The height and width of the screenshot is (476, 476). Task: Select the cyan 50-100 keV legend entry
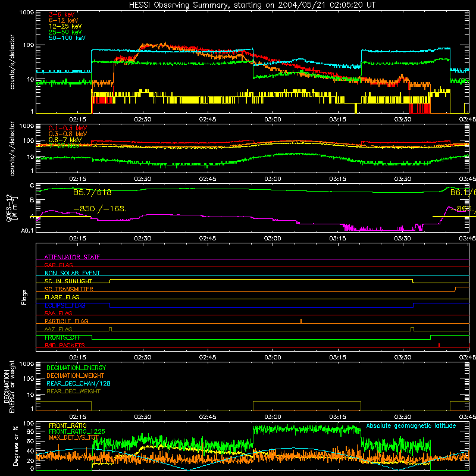click(x=67, y=38)
